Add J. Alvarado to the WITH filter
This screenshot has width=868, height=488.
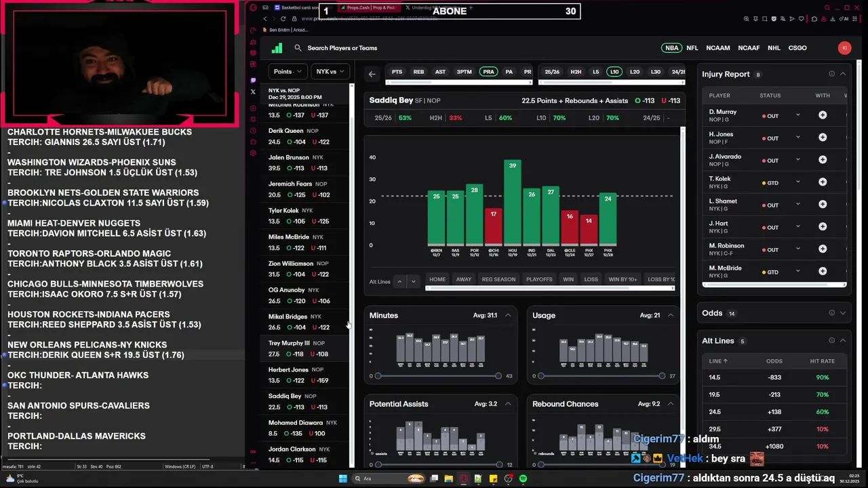[x=823, y=160]
